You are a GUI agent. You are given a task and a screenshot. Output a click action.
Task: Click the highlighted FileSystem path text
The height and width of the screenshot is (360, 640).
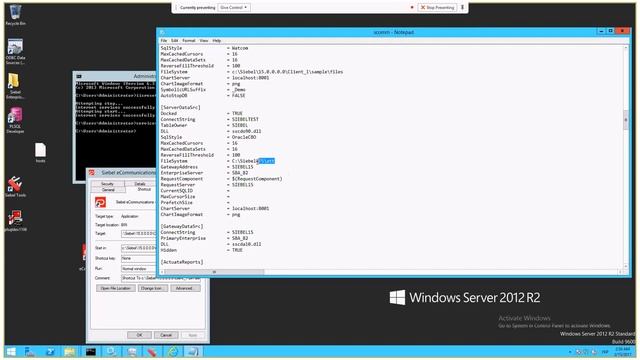[266, 161]
